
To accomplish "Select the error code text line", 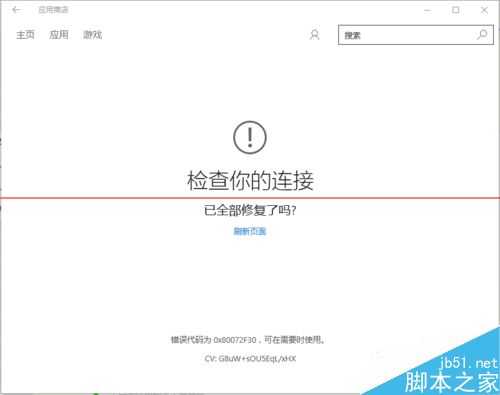I will tap(248, 340).
